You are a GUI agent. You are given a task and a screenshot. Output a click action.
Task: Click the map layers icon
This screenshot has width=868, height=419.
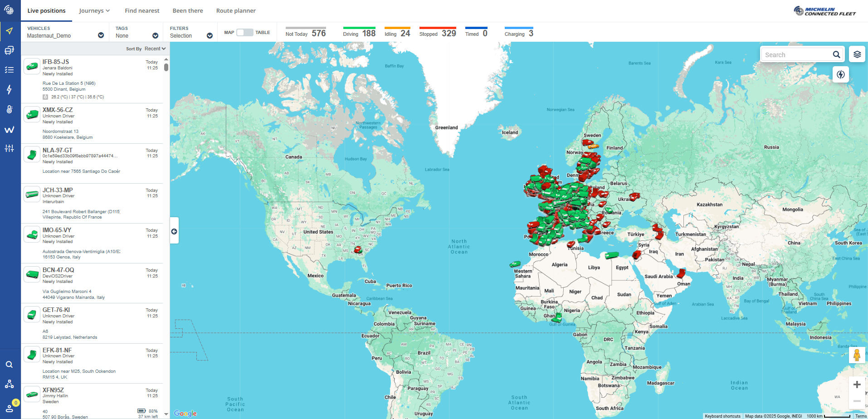pos(857,54)
